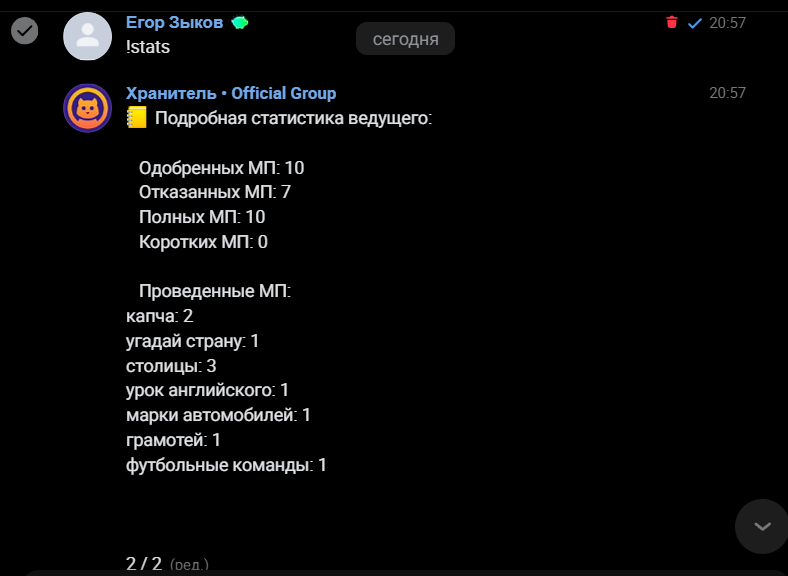Screen dimensions: 788x576
Task: Click the 20:57 timestamp on the !stats message
Action: [x=727, y=22]
